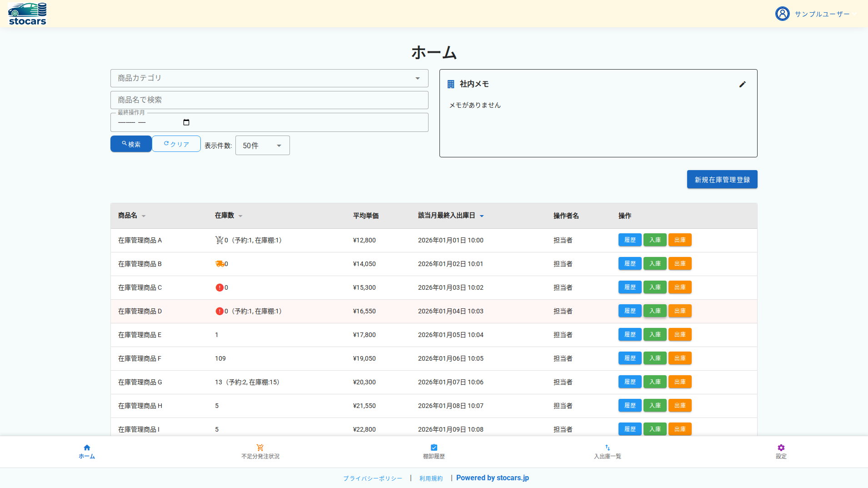Open 棚卸履歴 tab

click(x=434, y=452)
